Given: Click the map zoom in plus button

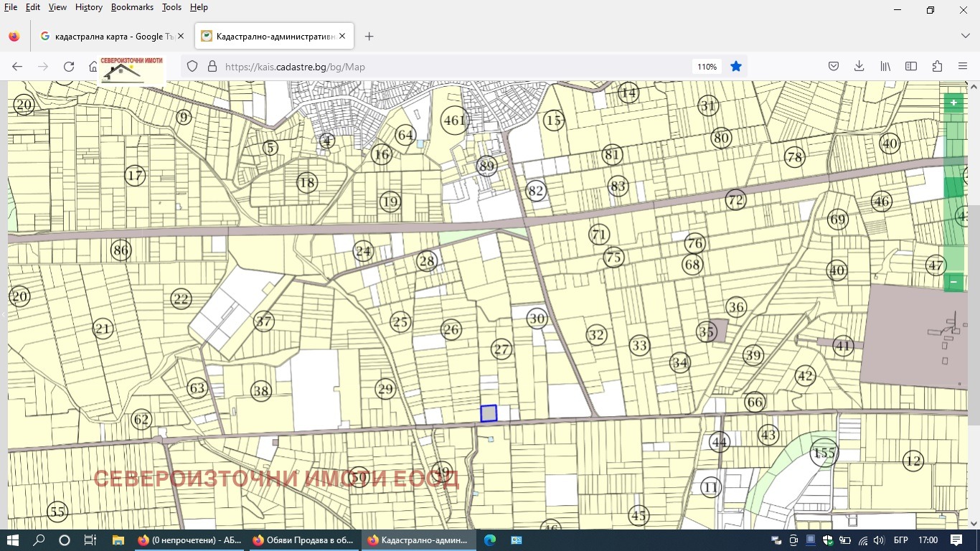Looking at the screenshot, I should 953,103.
